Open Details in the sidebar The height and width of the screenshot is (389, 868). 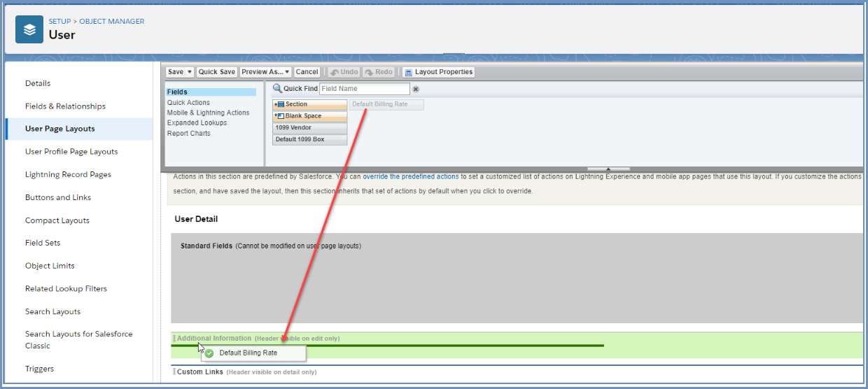[x=38, y=83]
